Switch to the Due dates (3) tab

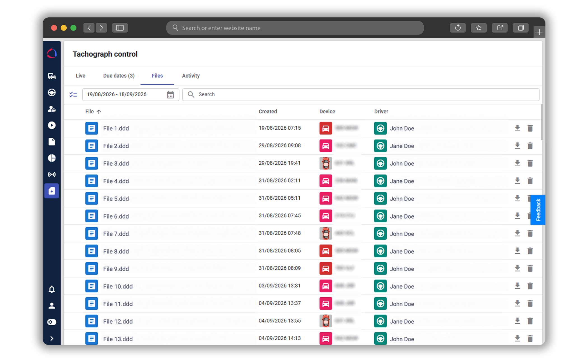119,76
